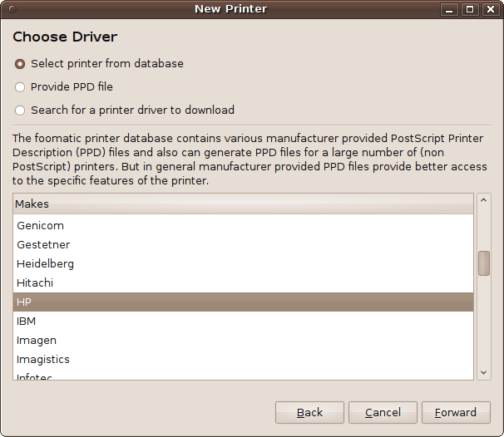
Task: Pick Imagen from the makes list
Action: click(x=243, y=341)
